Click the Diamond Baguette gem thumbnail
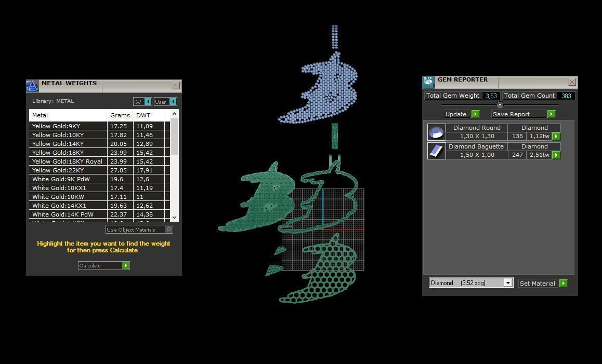The width and height of the screenshot is (602, 364). coord(437,151)
